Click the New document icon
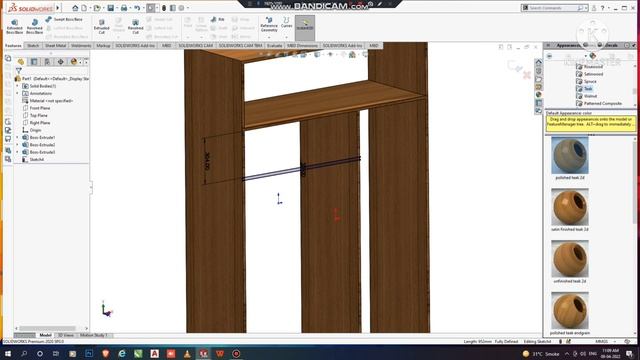This screenshot has width=640, height=360. 84,8
